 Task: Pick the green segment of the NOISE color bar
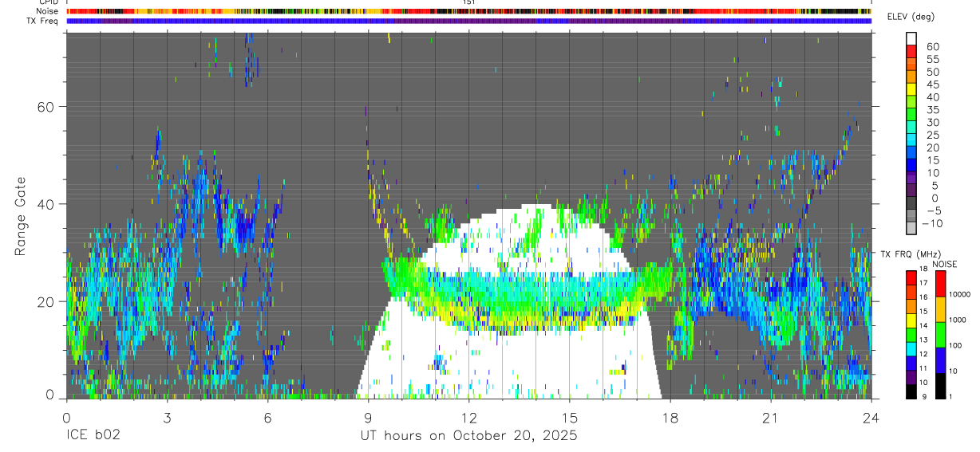tap(940, 335)
